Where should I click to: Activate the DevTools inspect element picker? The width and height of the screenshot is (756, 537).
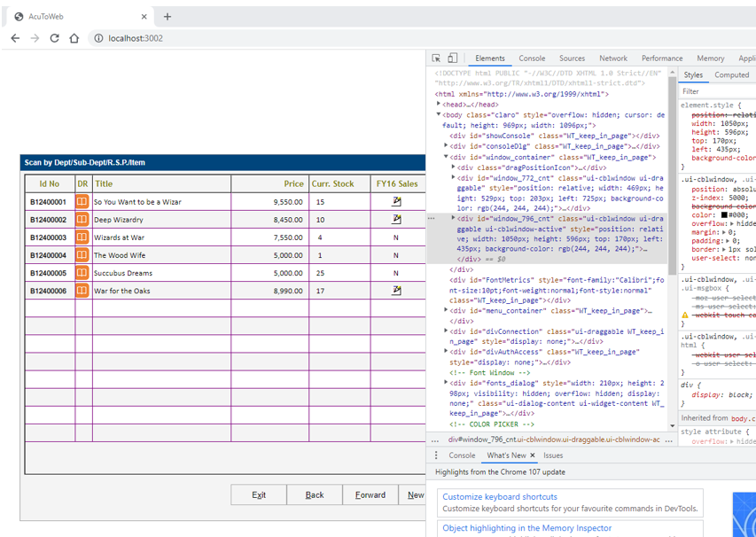click(436, 58)
